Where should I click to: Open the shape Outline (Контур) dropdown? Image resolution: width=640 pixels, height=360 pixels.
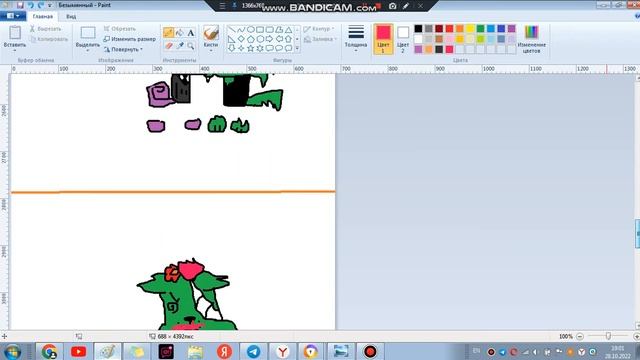[318, 29]
